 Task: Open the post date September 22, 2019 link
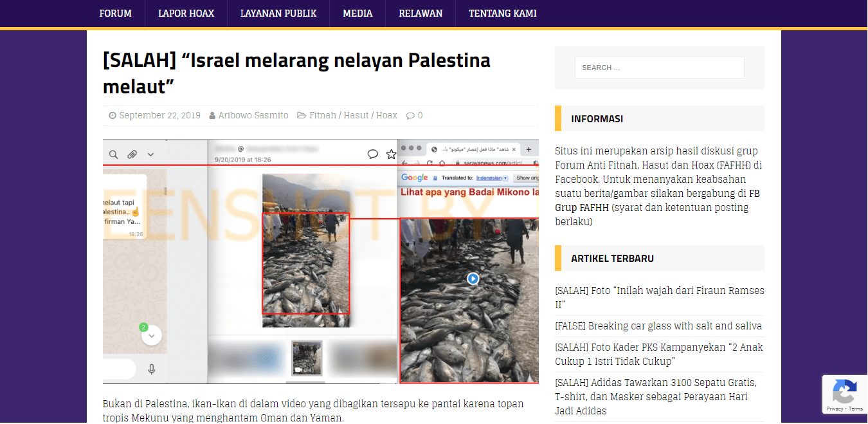coord(160,116)
